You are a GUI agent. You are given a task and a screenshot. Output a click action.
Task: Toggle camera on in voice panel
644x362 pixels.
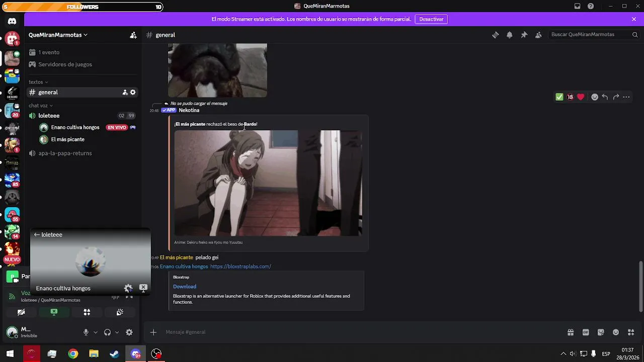pyautogui.click(x=21, y=312)
